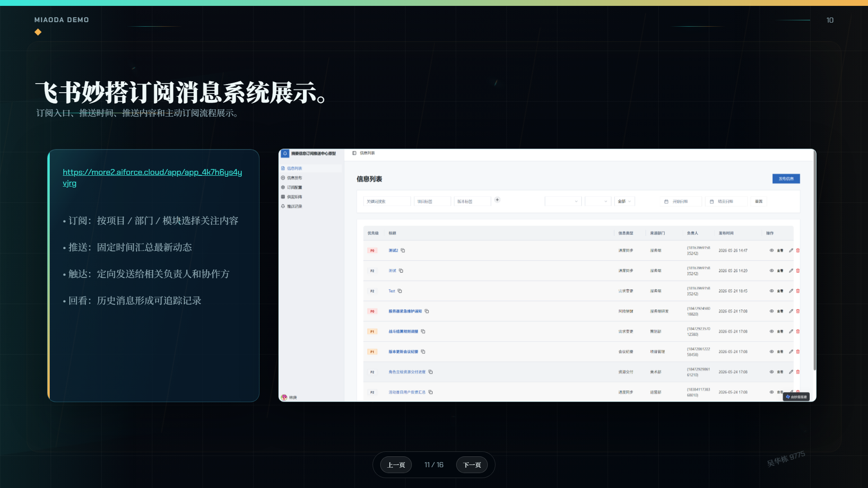
Task: View eye icon in 版本更新会议纪要 row
Action: 772,352
